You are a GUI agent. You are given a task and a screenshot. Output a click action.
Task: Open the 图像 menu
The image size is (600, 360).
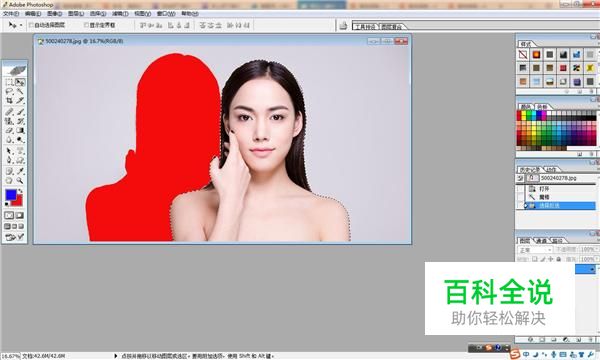(54, 14)
